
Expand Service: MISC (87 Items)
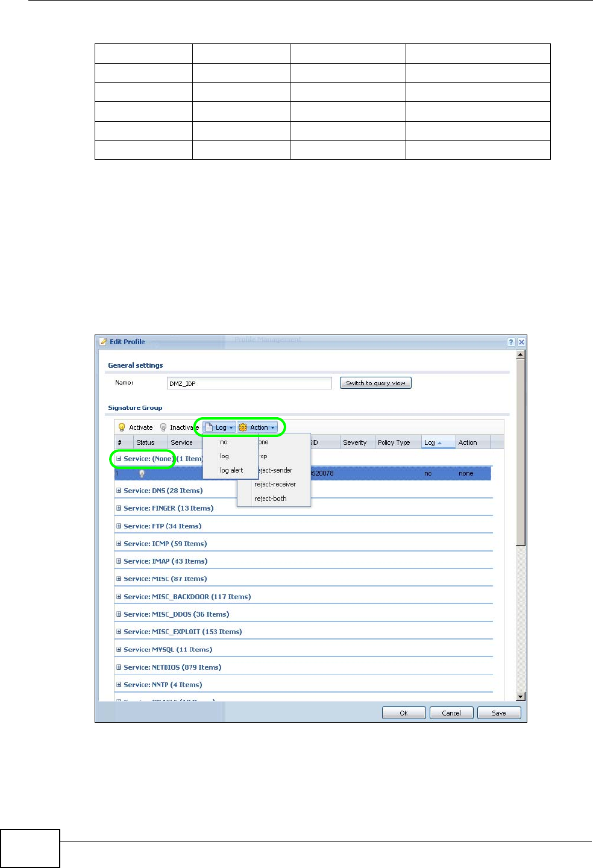point(119,579)
